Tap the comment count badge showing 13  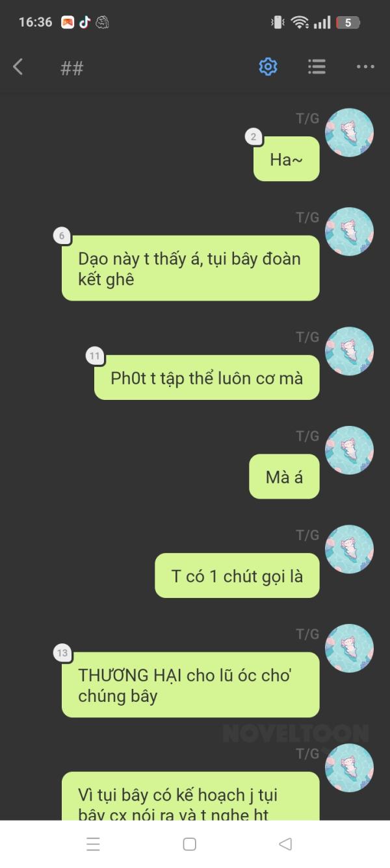[62, 653]
